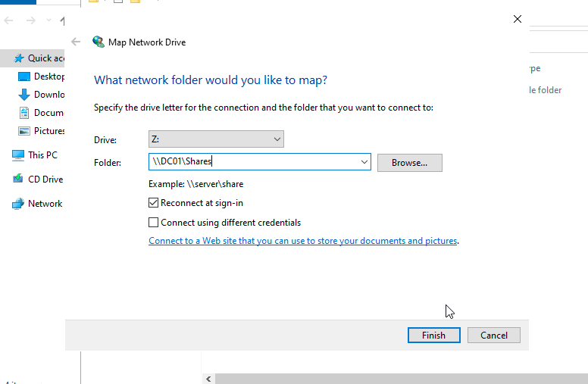Expand the Folder path dropdown arrow
588x384 pixels.
(x=364, y=162)
